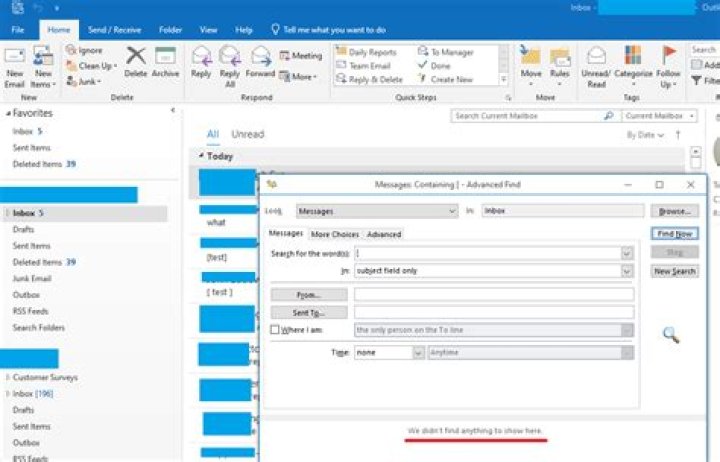
Task: Open the Advanced tab in Advanced Find
Action: coord(384,234)
